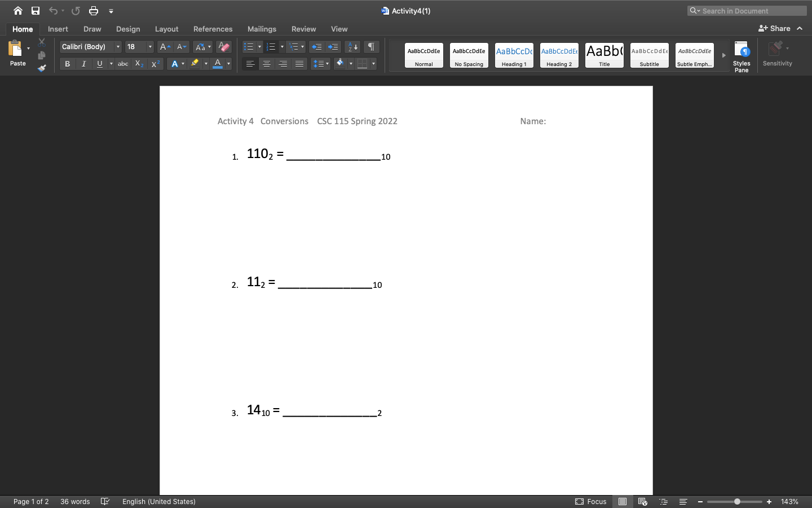Viewport: 812px width, 508px height.
Task: Toggle Superscript formatting
Action: click(156, 64)
